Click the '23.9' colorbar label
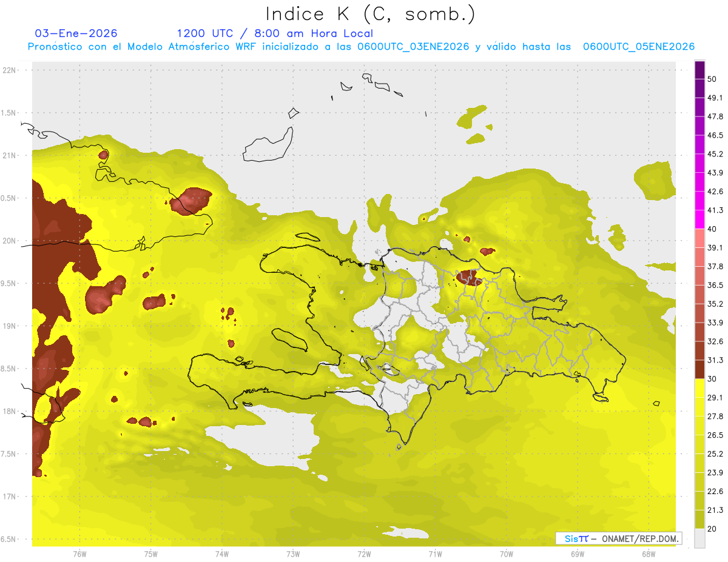728x562 pixels. click(x=715, y=473)
